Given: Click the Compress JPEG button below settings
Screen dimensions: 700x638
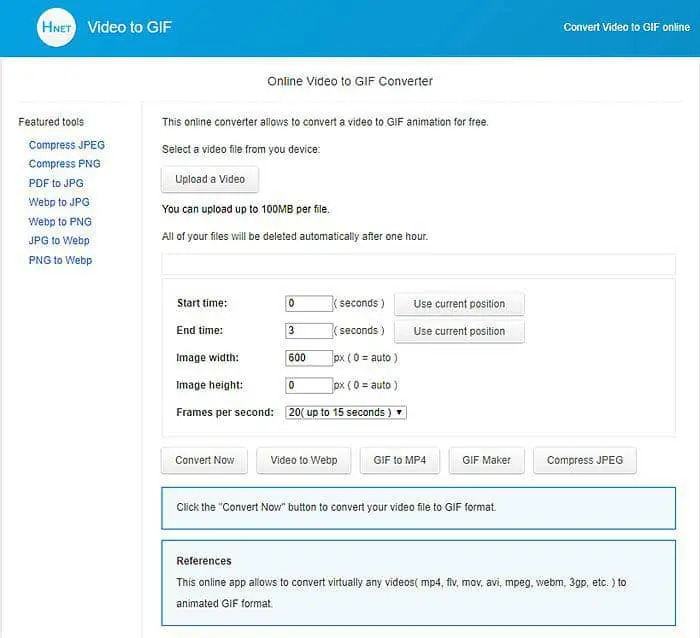Looking at the screenshot, I should tap(585, 460).
